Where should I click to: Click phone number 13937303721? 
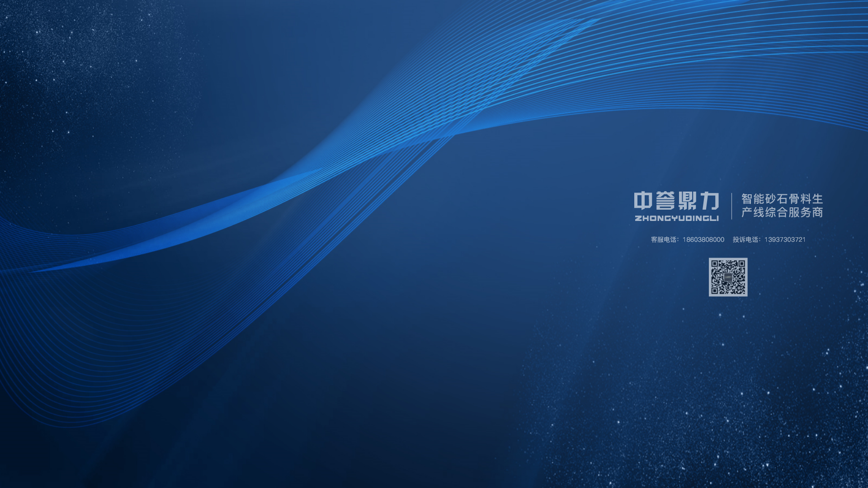coord(785,239)
